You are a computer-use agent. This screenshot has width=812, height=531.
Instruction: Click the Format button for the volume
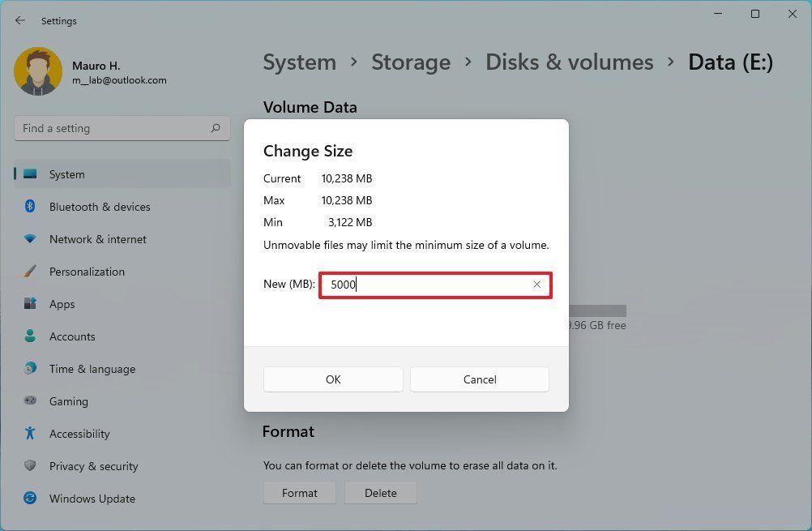pos(299,492)
